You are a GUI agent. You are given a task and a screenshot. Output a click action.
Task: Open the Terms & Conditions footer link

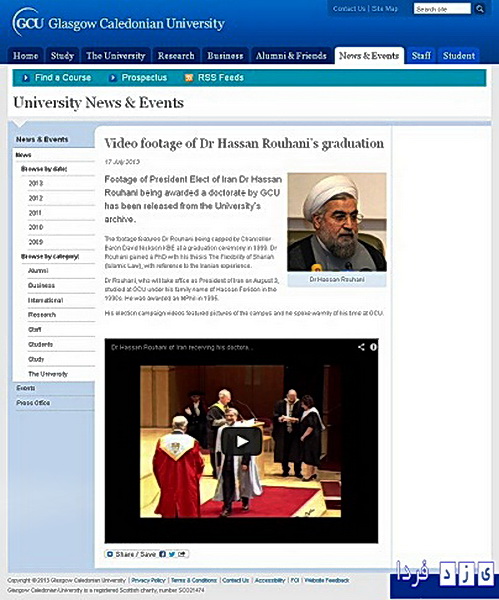pos(194,580)
